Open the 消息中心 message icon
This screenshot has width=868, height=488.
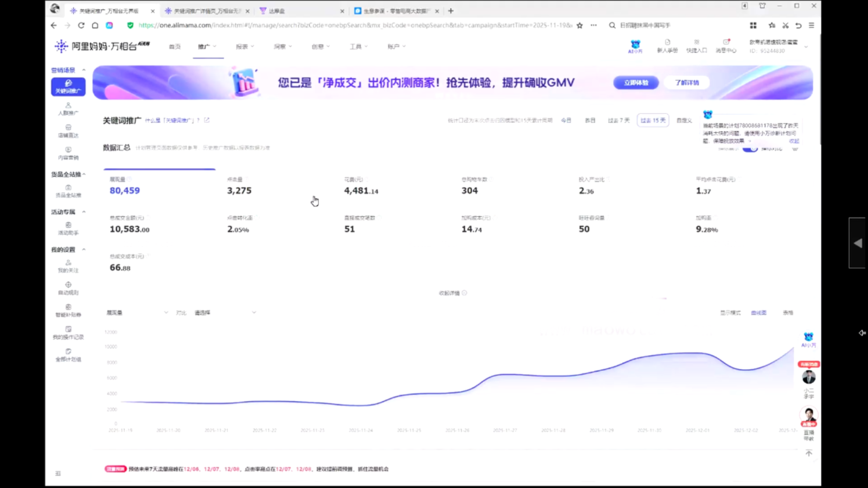pos(726,46)
